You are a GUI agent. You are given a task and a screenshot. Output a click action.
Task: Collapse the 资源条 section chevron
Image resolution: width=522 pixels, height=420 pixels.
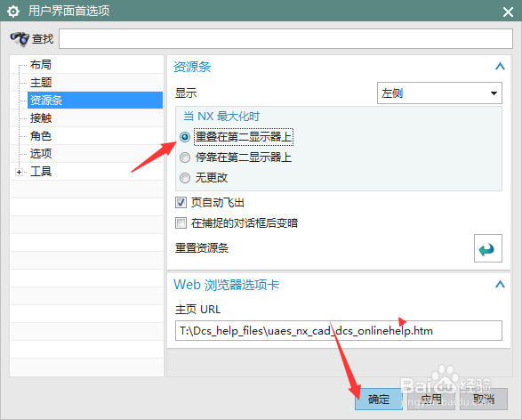(x=500, y=66)
